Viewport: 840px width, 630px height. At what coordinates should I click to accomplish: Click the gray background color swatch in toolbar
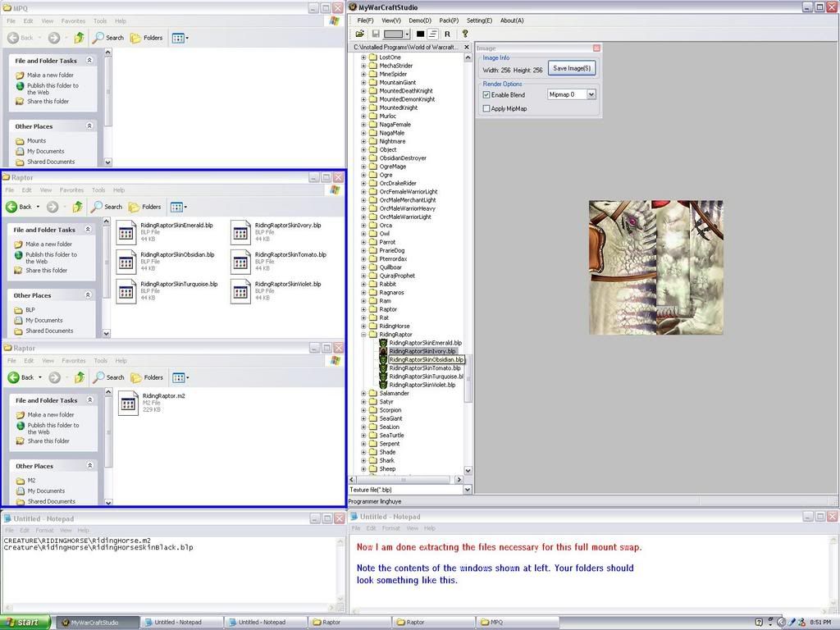393,34
